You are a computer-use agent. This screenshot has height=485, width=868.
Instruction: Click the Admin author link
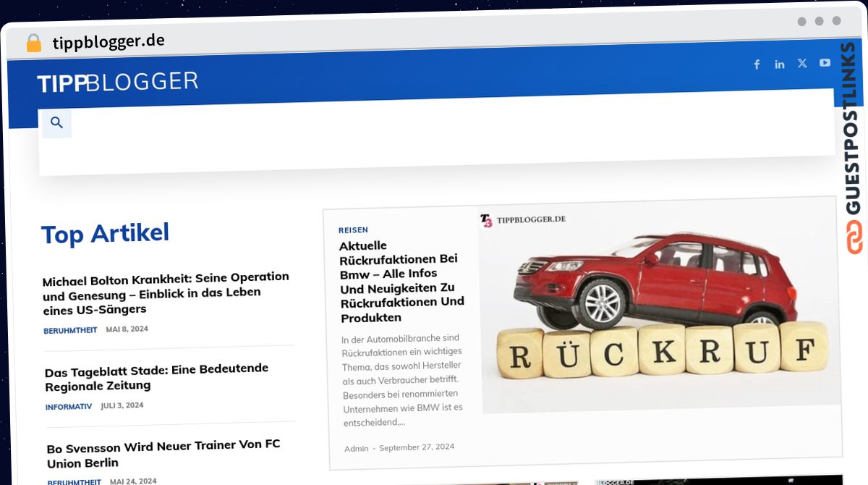point(356,449)
